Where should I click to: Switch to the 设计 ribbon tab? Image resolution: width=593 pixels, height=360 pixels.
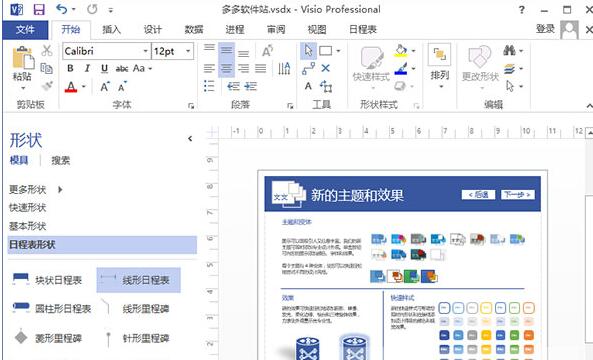(x=152, y=29)
